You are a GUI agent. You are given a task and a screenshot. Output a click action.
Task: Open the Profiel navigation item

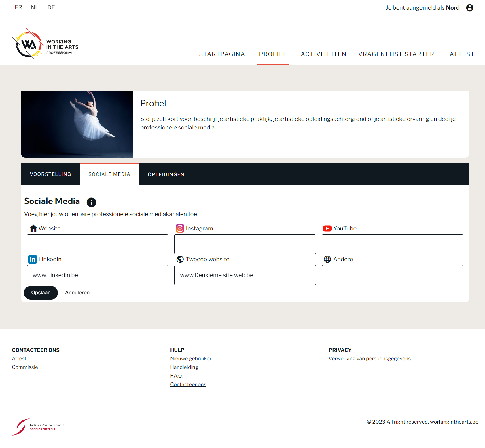pos(273,54)
